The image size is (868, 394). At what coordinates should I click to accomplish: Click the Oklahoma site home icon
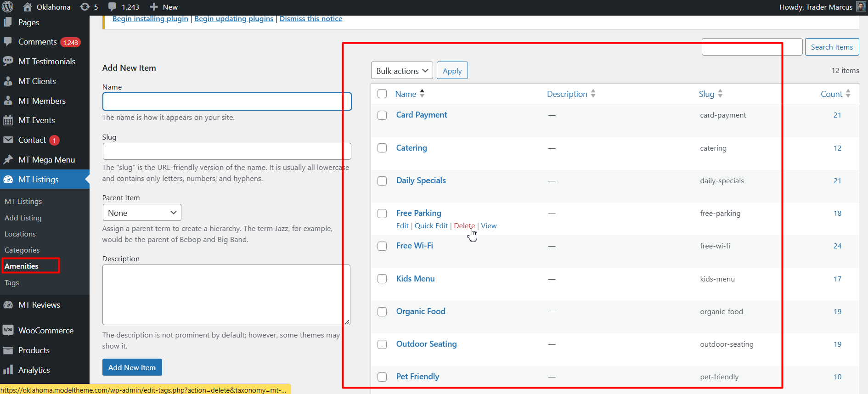pyautogui.click(x=28, y=7)
